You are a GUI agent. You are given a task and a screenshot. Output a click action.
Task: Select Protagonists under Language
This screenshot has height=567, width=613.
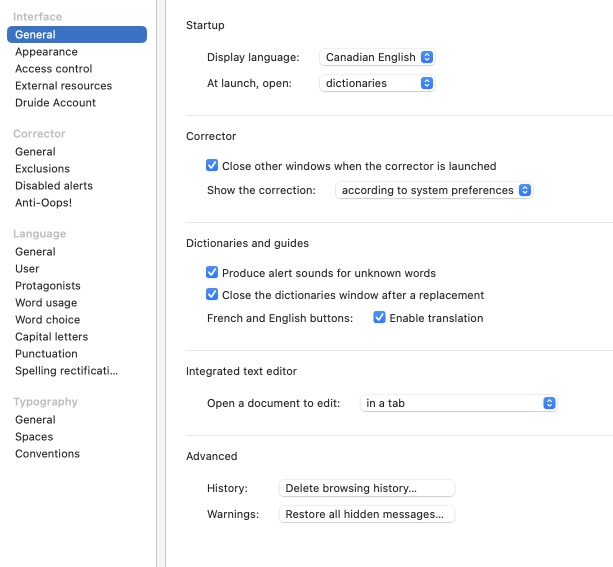pos(48,286)
